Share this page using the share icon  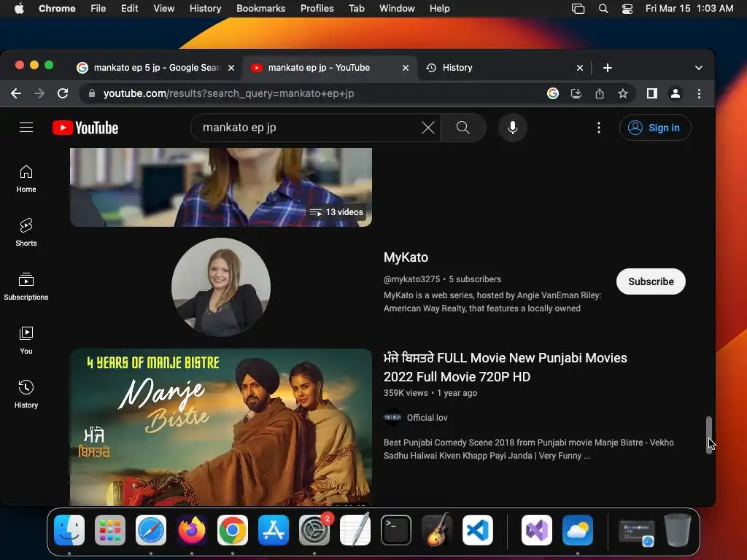coord(600,93)
